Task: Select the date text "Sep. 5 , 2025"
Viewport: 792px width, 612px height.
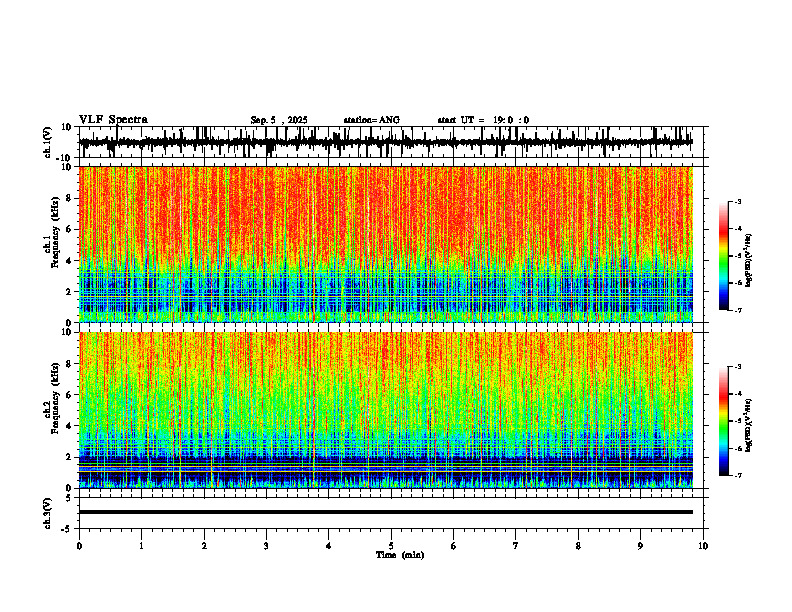Action: [279, 120]
